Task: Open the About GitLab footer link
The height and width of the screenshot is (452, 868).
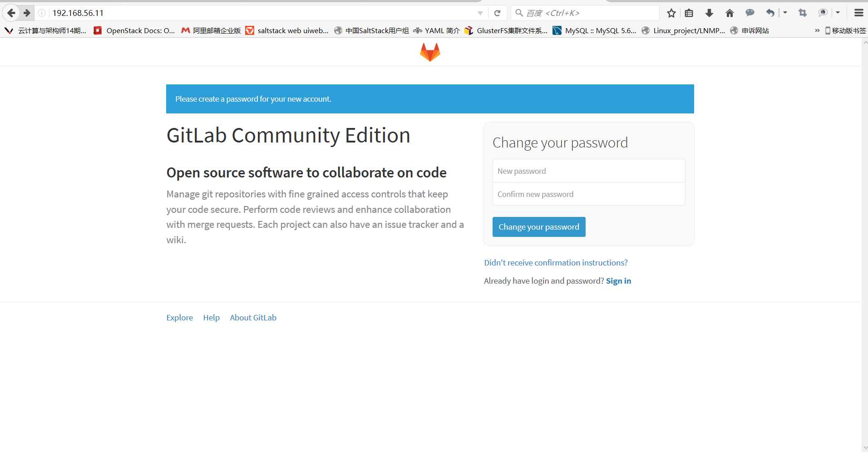Action: [253, 318]
